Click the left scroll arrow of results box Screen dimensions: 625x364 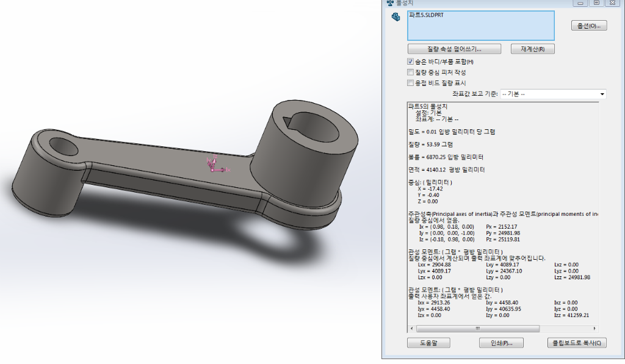(411, 329)
